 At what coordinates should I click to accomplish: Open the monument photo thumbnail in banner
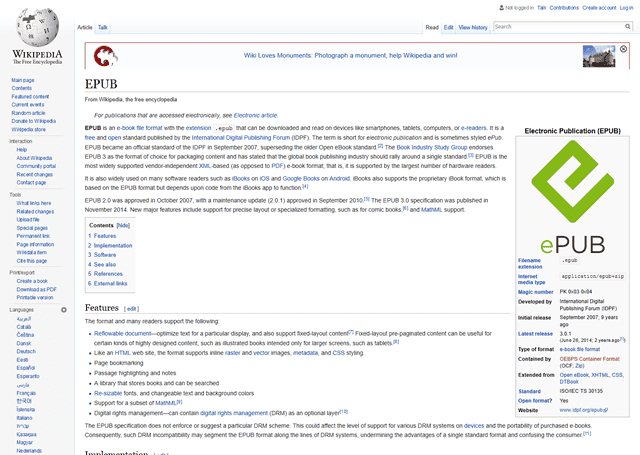pyautogui.click(x=599, y=56)
